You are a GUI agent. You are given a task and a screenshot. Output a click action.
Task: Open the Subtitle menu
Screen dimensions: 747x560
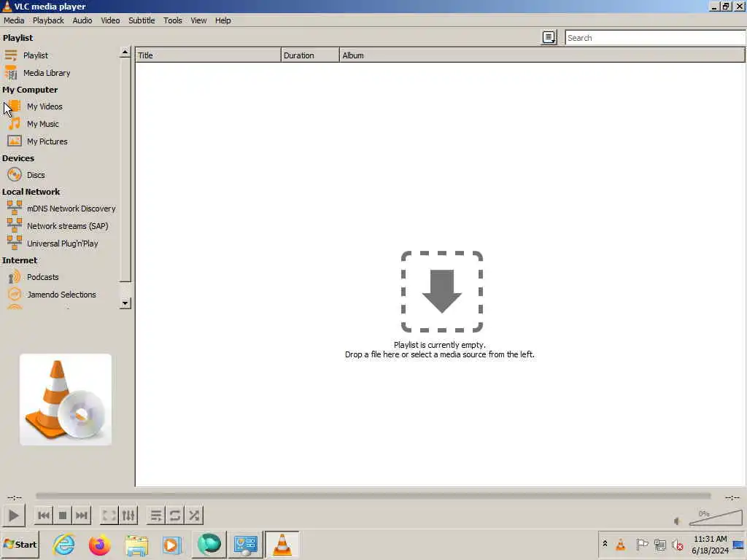click(x=142, y=20)
